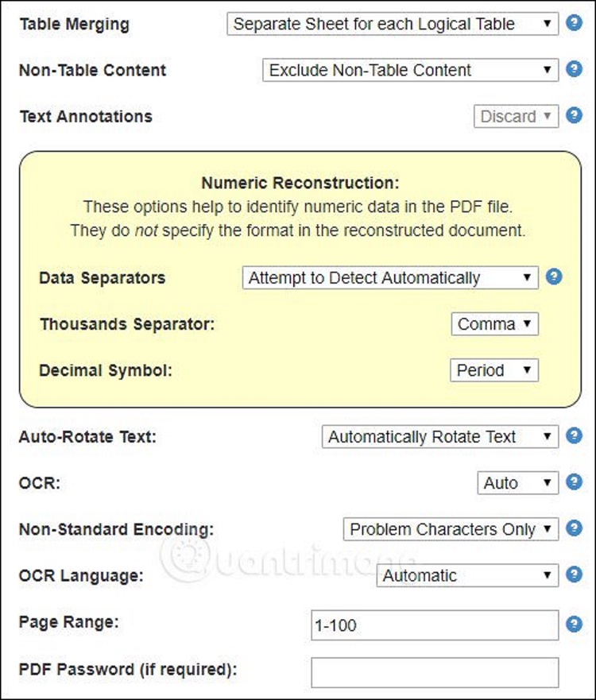Open Decimal Symbol Period dropdown
The image size is (596, 700).
pyautogui.click(x=494, y=370)
